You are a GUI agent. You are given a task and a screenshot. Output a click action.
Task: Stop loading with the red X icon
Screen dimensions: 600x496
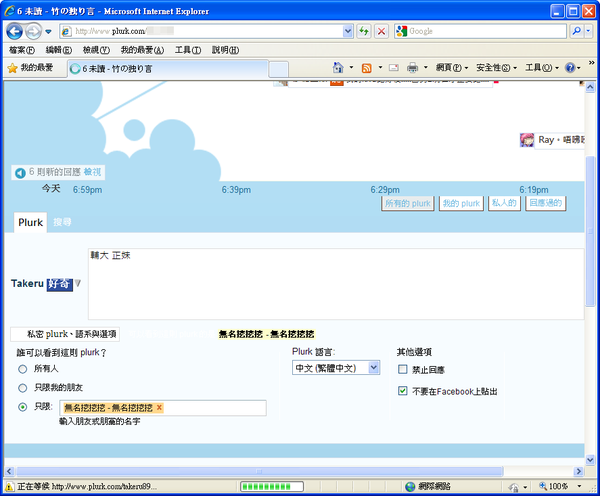[x=381, y=31]
